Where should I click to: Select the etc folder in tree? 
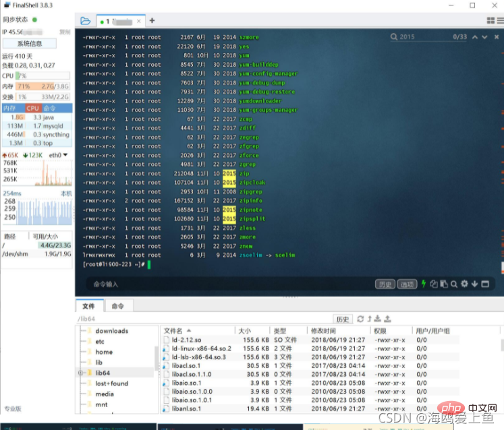pos(100,341)
